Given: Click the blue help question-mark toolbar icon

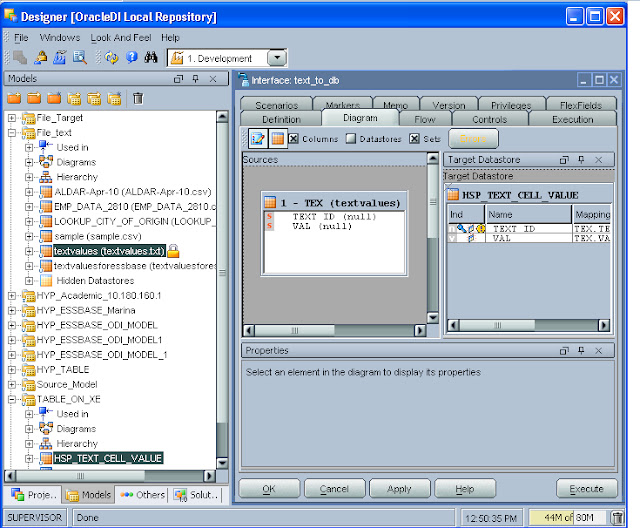Looking at the screenshot, I should click(131, 58).
